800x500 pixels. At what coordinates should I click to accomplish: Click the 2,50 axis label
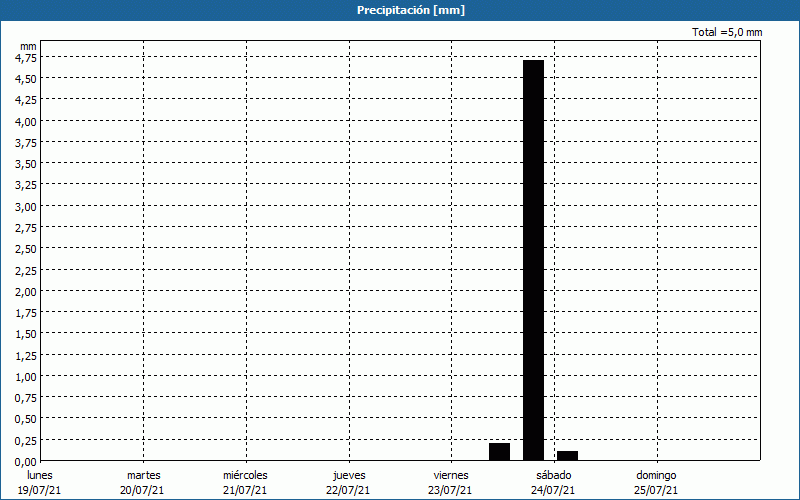click(x=26, y=249)
